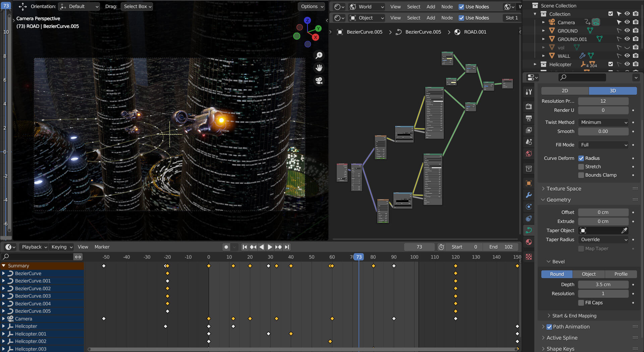Pick a Taper Object with the eyedropper
The width and height of the screenshot is (644, 352).
pos(624,230)
